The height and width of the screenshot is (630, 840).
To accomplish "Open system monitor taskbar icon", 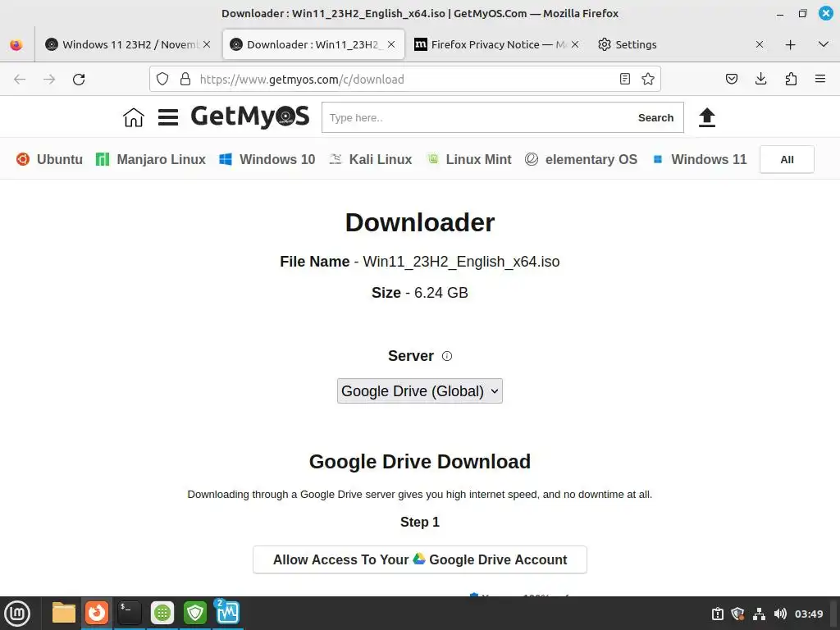I will pos(228,613).
